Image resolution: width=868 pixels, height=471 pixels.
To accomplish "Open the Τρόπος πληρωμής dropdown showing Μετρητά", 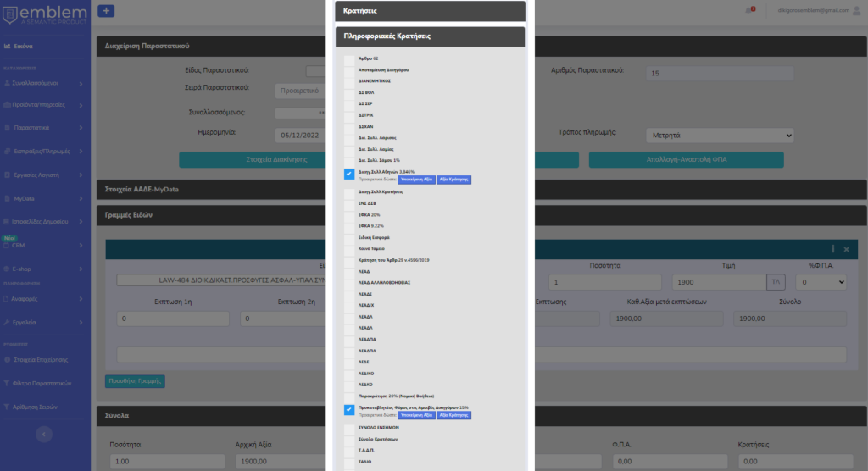I will [x=718, y=135].
